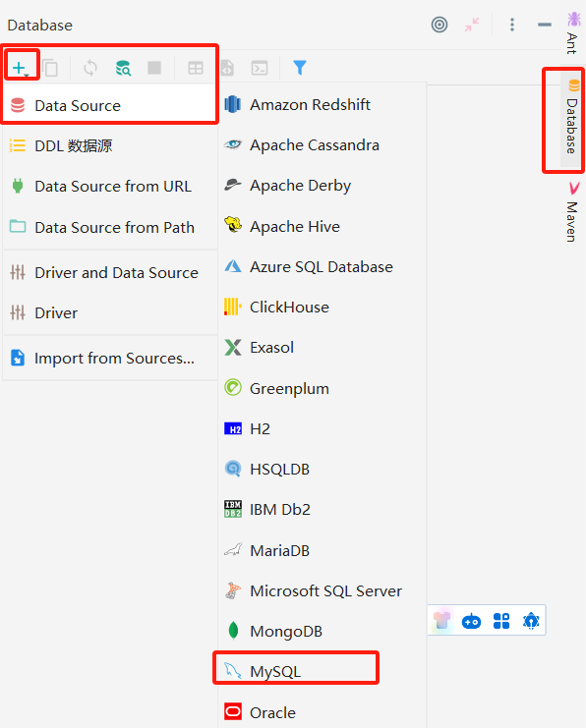Click the table editor grid icon

[196, 68]
